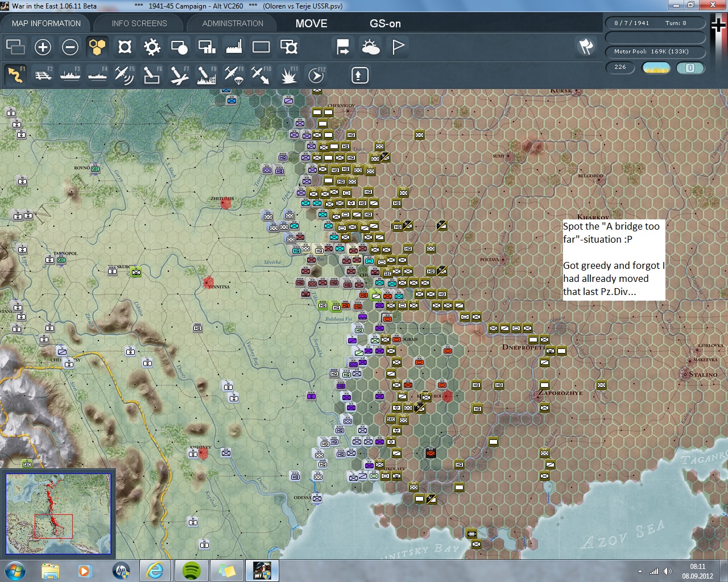Click the flag with arrow icon

click(343, 47)
